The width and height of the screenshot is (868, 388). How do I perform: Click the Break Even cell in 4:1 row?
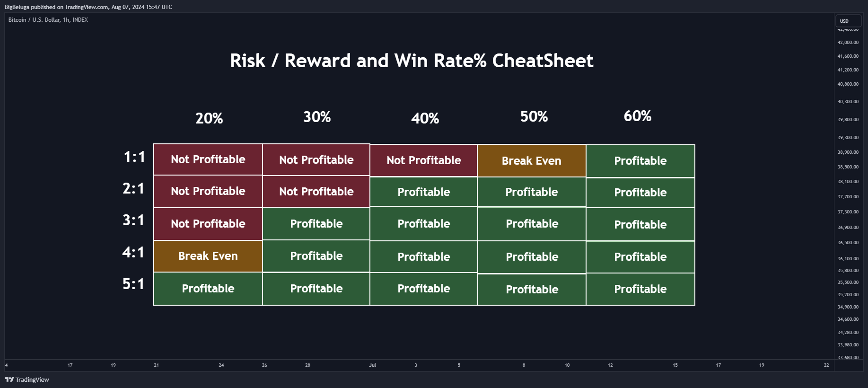tap(208, 256)
